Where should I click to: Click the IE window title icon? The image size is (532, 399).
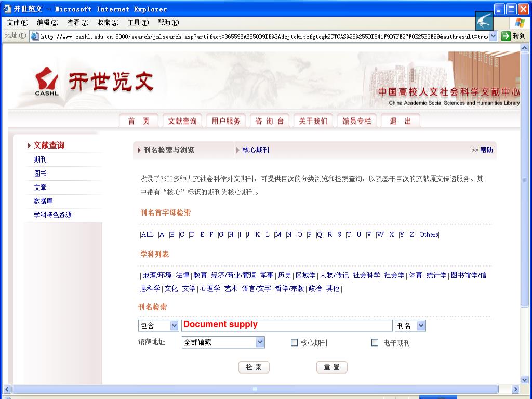tap(7, 8)
